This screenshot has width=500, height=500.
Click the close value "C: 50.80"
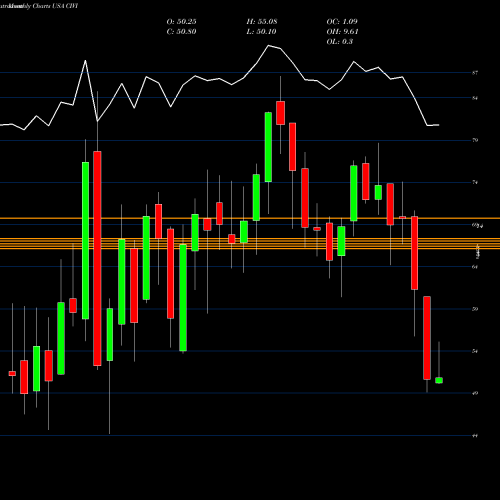181,32
